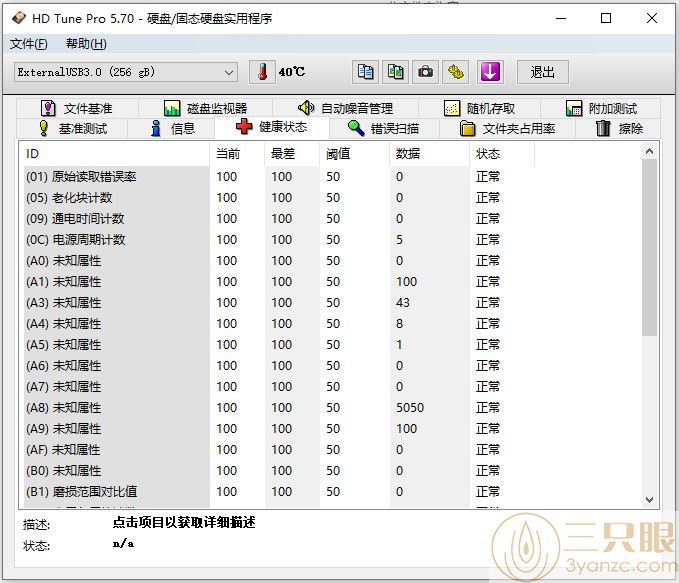Open the 帮助(H) menu
Viewport: 679px width, 583px height.
[x=86, y=44]
